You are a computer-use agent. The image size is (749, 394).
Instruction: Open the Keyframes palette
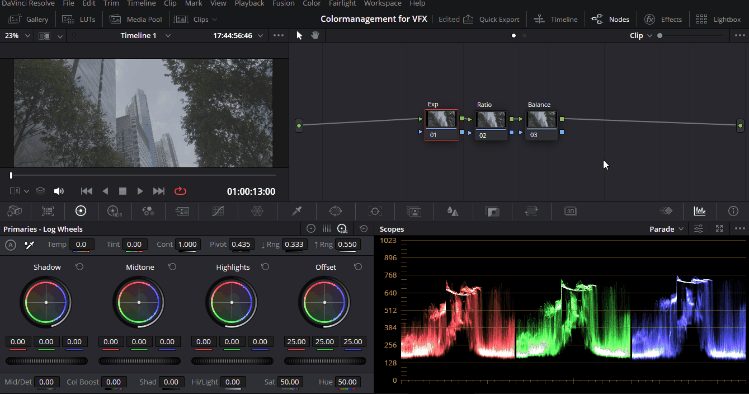pyautogui.click(x=666, y=211)
